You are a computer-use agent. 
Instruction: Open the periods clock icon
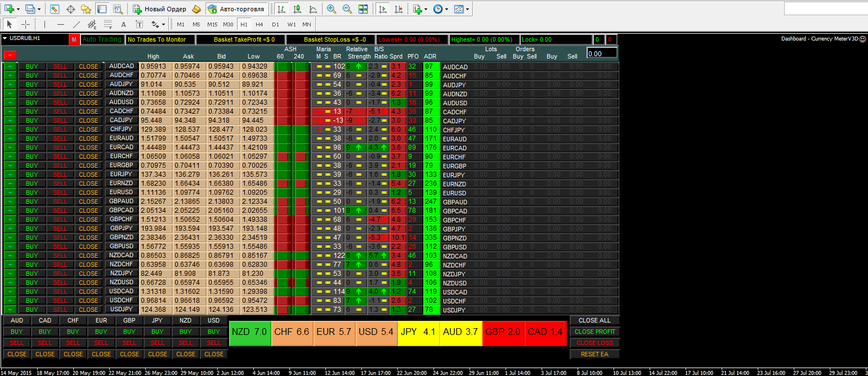437,9
